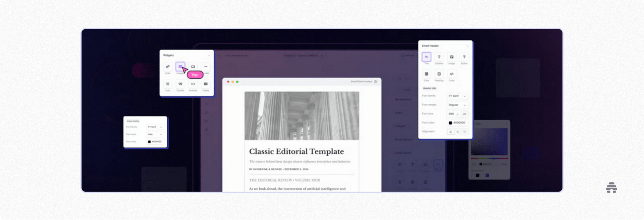The height and width of the screenshot is (220, 644).
Task: Align header title right
Action: [x=465, y=132]
